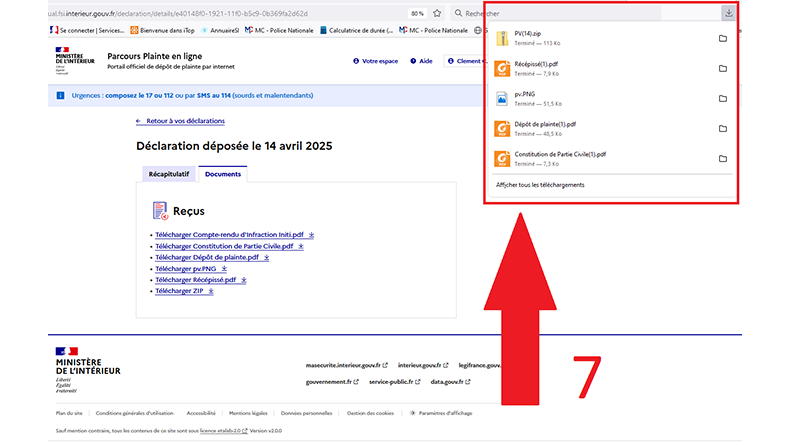Open masecurite.interieur.gouv.fr footer link
The image size is (791, 445).
tap(347, 365)
